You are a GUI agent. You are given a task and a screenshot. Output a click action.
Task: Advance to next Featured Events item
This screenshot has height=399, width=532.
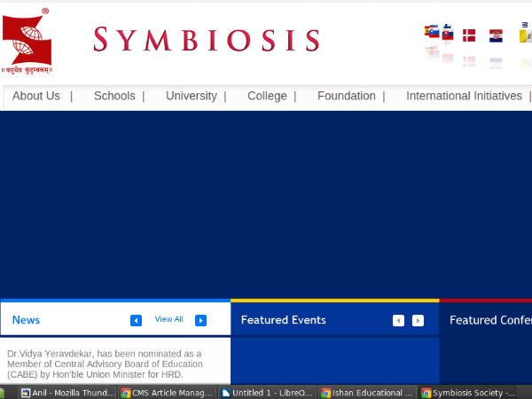(x=418, y=320)
